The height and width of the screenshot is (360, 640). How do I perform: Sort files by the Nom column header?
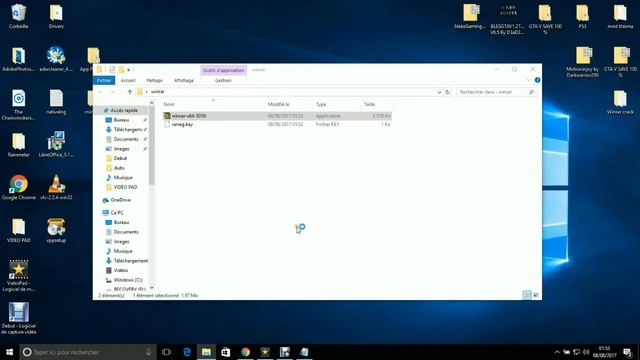click(x=169, y=104)
